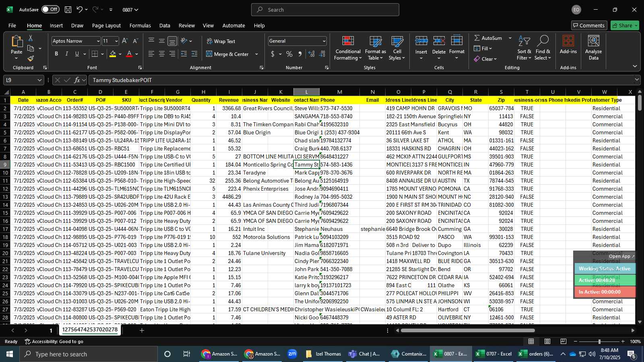The image size is (644, 362).
Task: Open 0707 - Excel from taskbar
Action: (x=494, y=354)
